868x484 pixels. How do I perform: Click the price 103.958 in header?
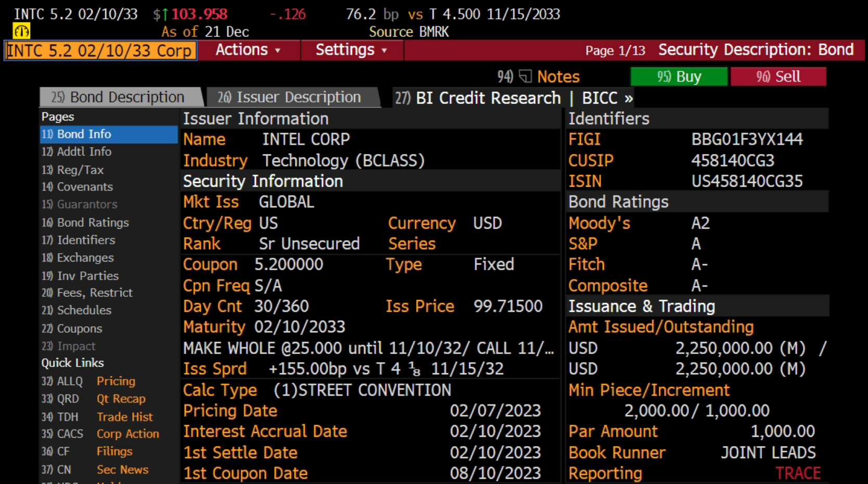[200, 14]
